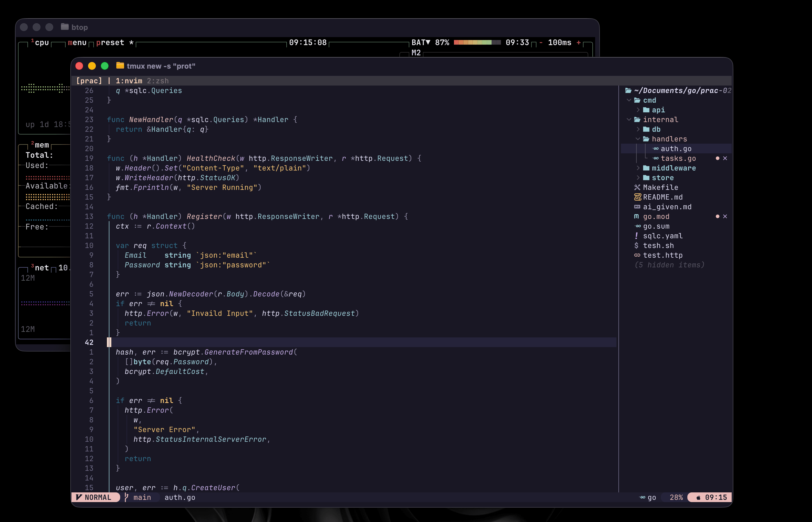Click the git branch icon before main
This screenshot has width=812, height=522.
pyautogui.click(x=127, y=497)
